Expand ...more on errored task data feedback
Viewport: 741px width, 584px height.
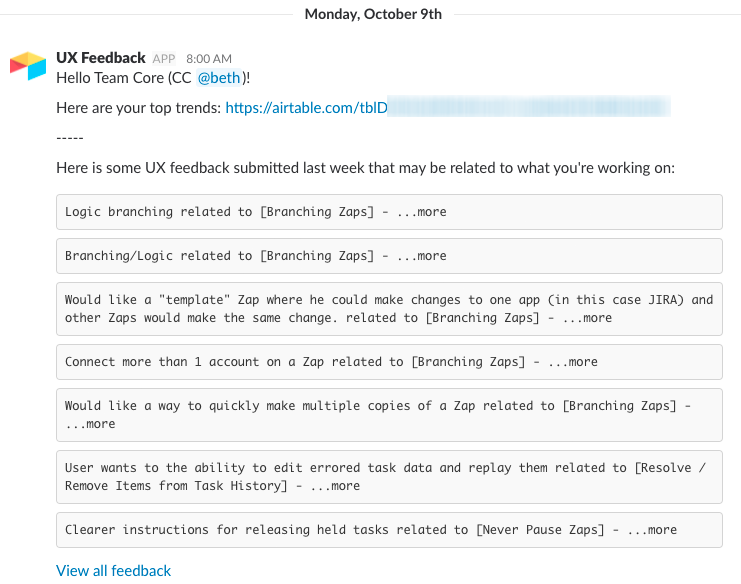point(335,486)
